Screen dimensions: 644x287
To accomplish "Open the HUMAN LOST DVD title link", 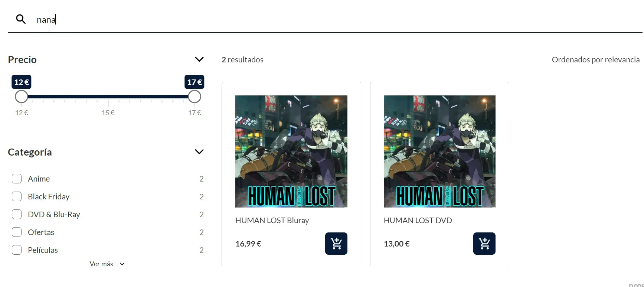I will (x=418, y=221).
